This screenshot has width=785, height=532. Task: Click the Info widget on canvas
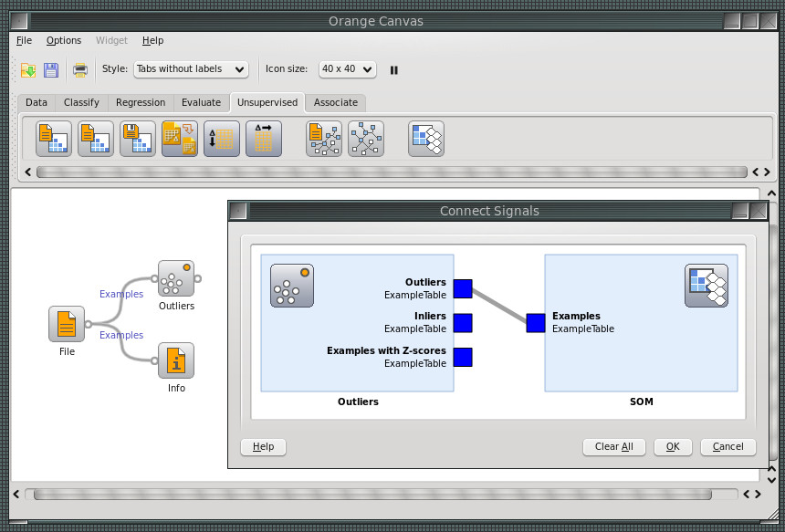pyautogui.click(x=176, y=360)
